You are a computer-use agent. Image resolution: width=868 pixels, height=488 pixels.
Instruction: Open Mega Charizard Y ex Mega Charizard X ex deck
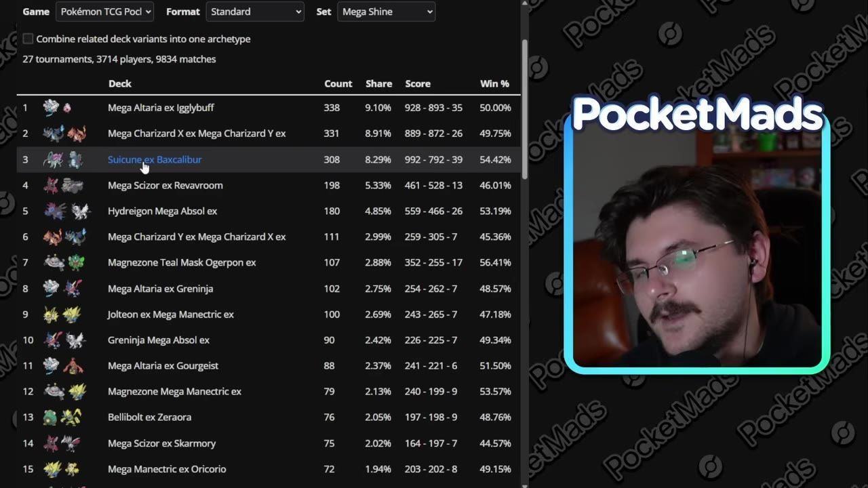[197, 237]
